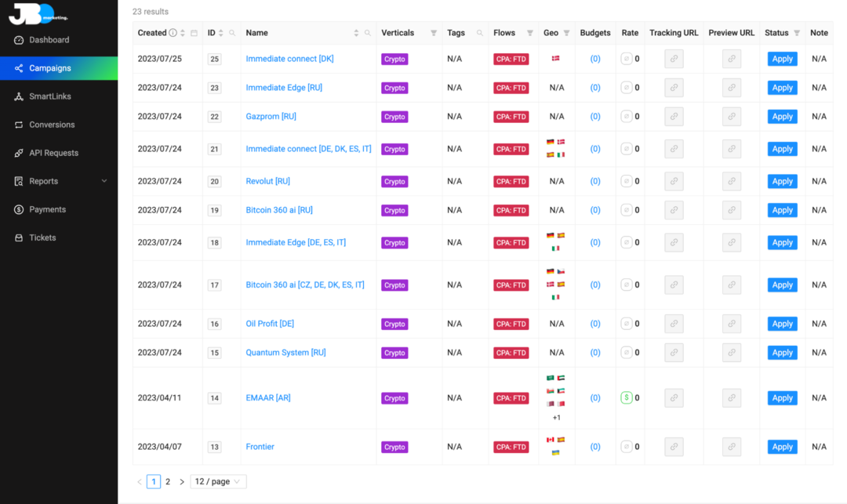Go to next page arrow
Viewport: 847px width, 504px height.
(182, 481)
